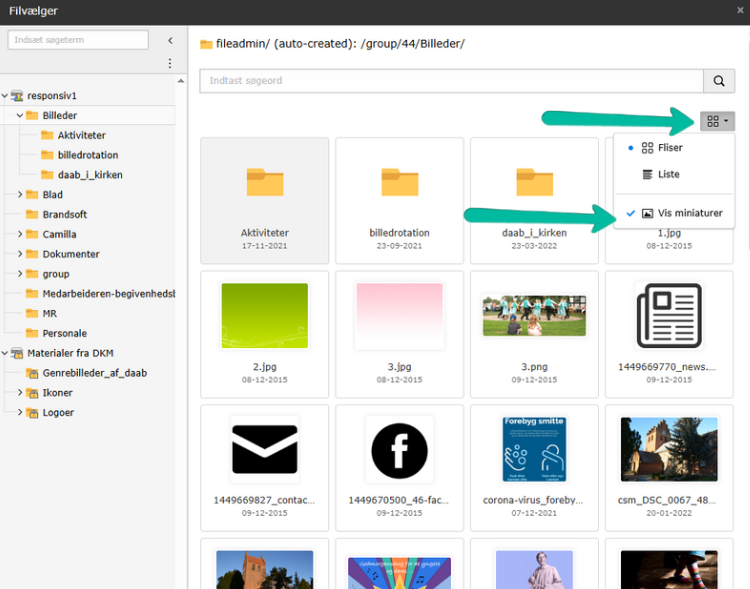Select daab_i_kirken in the folder tree
Image resolution: width=750 pixels, height=589 pixels.
pos(90,175)
